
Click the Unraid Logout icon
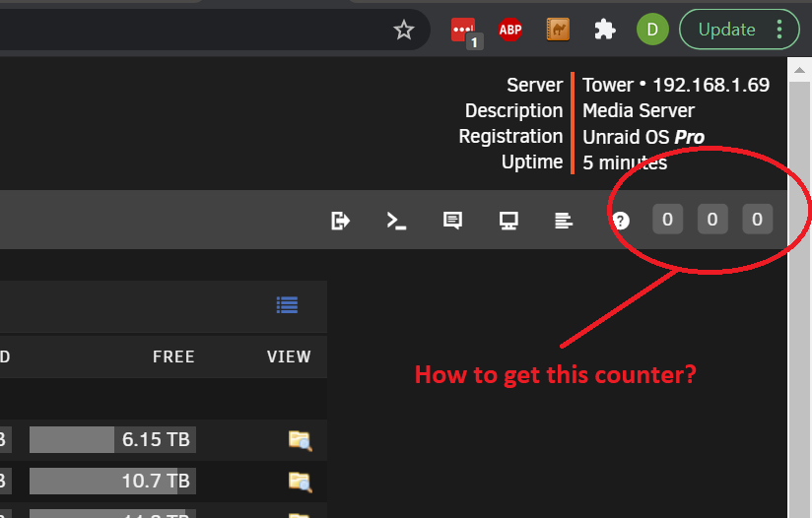coord(340,221)
